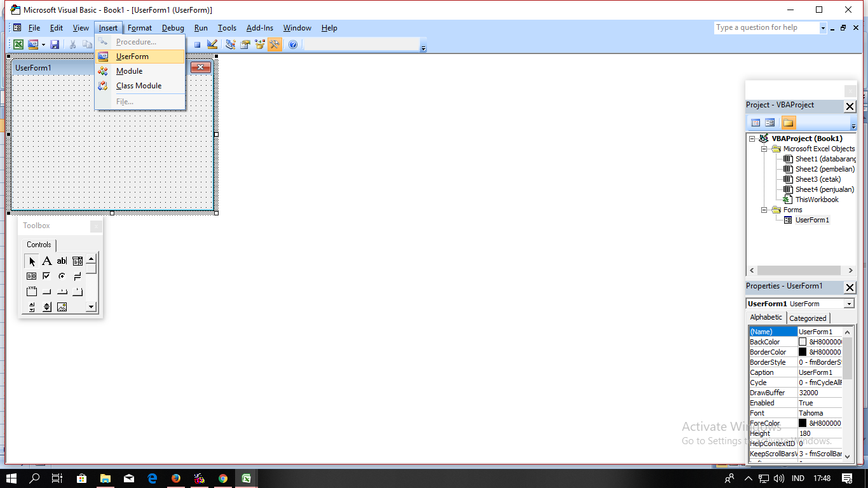Open the Debug menu
868x488 pixels.
(x=173, y=28)
